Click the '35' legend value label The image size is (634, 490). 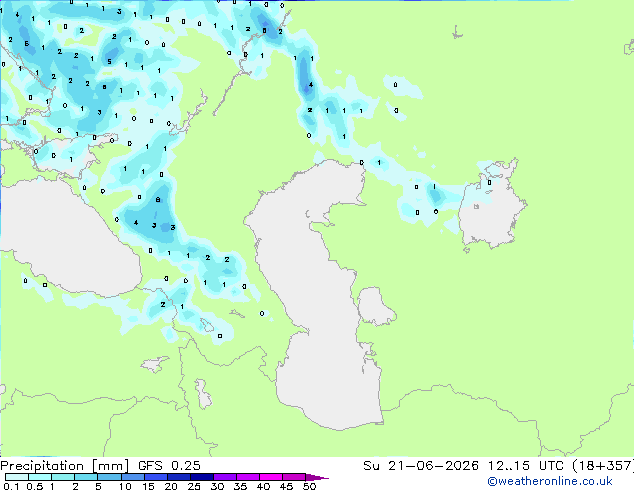point(240,486)
